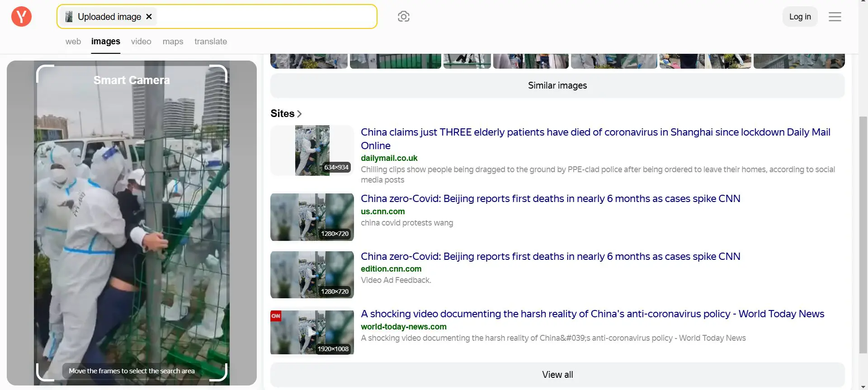Switch to the web tab
Screen dimensions: 868x390
click(x=73, y=42)
